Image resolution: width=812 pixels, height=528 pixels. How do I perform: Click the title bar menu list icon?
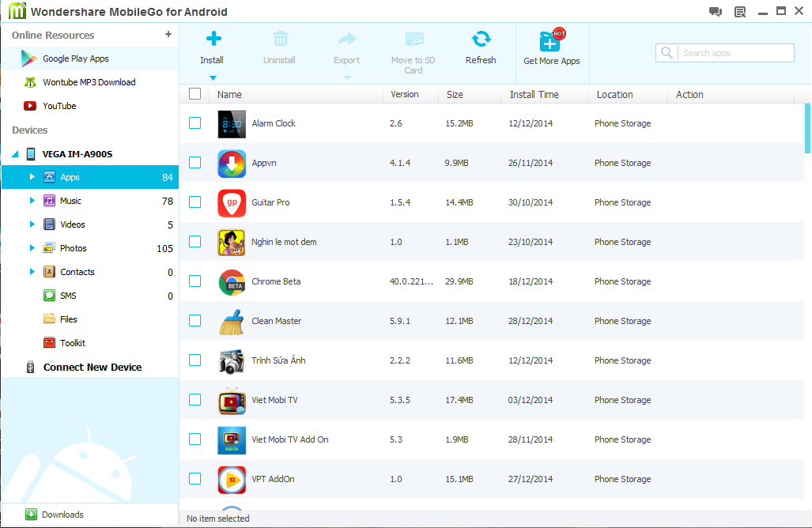[x=741, y=12]
